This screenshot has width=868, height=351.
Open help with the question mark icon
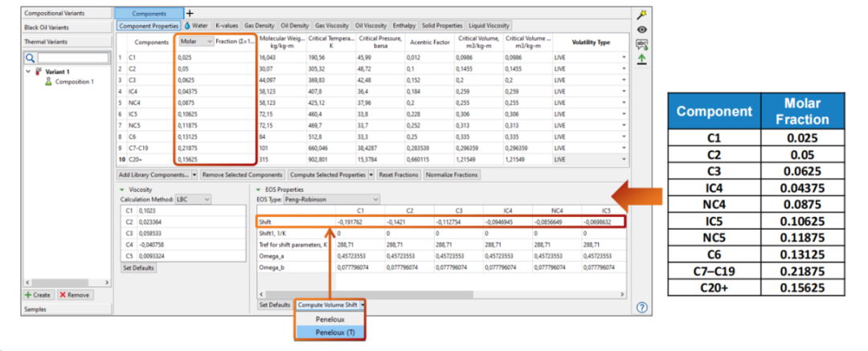(641, 306)
